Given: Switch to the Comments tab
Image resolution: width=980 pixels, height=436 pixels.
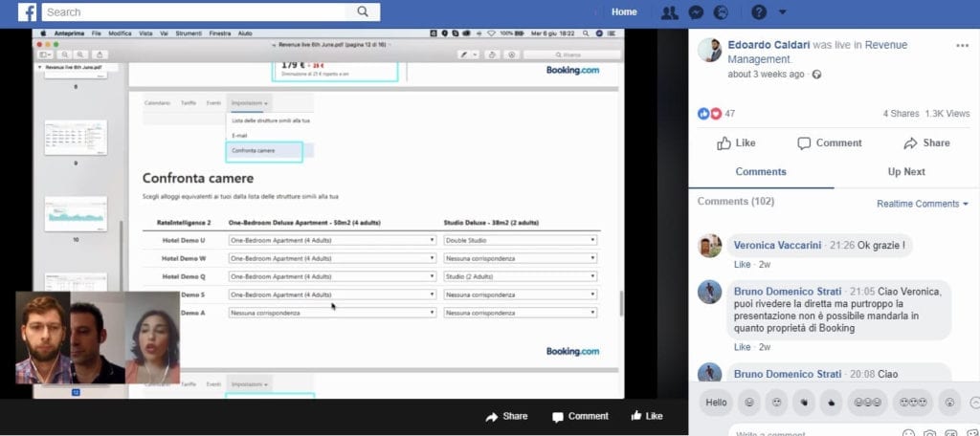Looking at the screenshot, I should (x=761, y=172).
